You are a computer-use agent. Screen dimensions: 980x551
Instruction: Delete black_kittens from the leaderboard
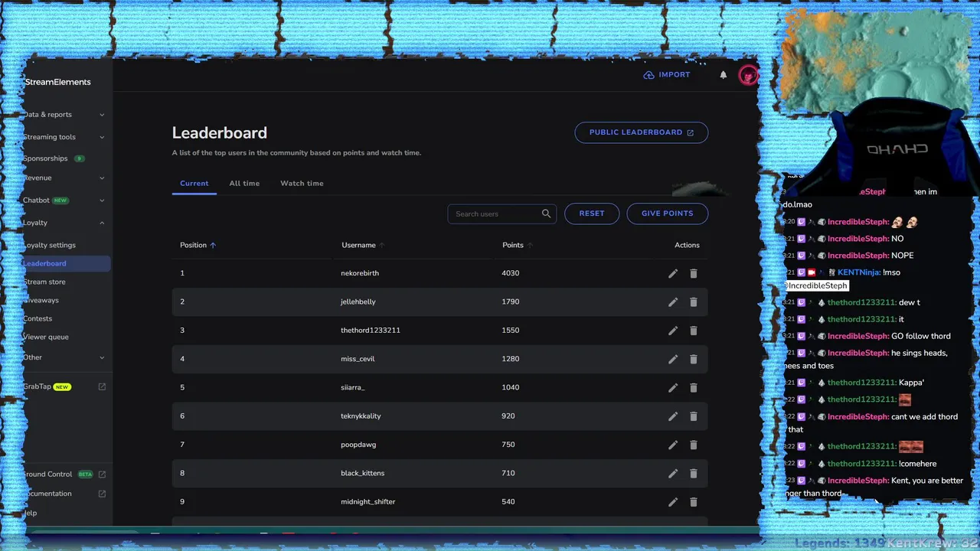coord(694,474)
